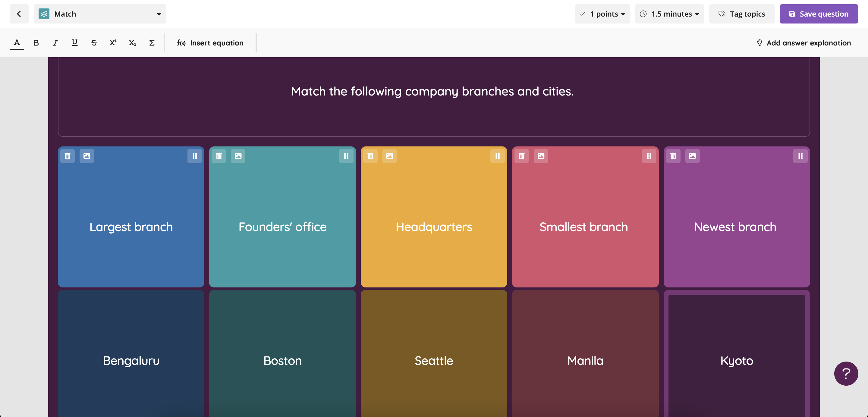The image size is (868, 417).
Task: Select the superscript tool
Action: 113,43
